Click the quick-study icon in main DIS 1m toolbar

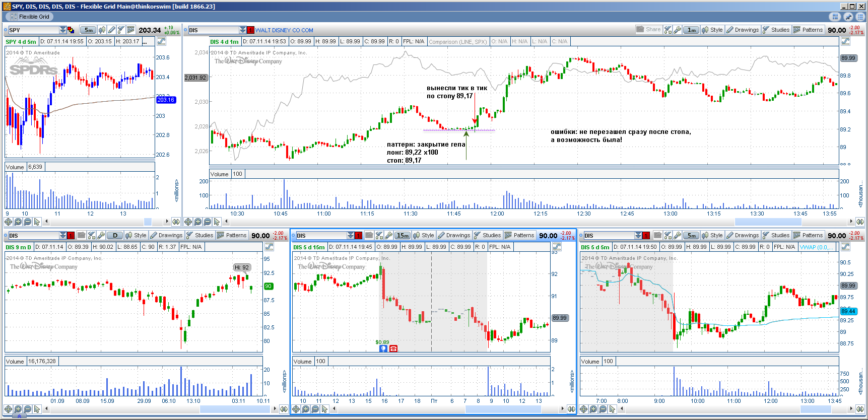(668, 30)
